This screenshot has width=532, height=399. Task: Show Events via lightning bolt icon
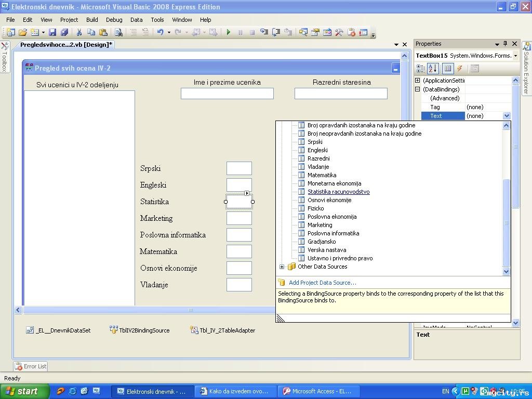(460, 69)
